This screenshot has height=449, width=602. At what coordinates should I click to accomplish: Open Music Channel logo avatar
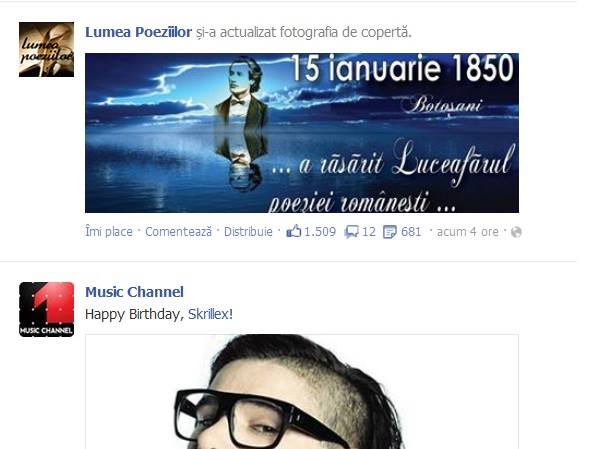pos(46,310)
